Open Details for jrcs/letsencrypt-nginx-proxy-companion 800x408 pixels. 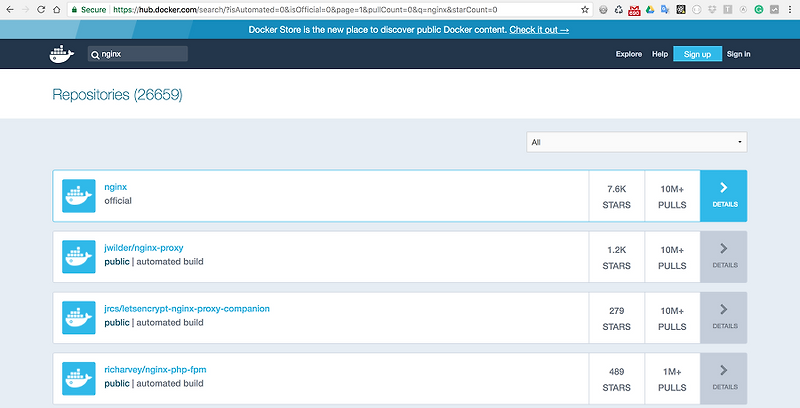[x=723, y=318]
